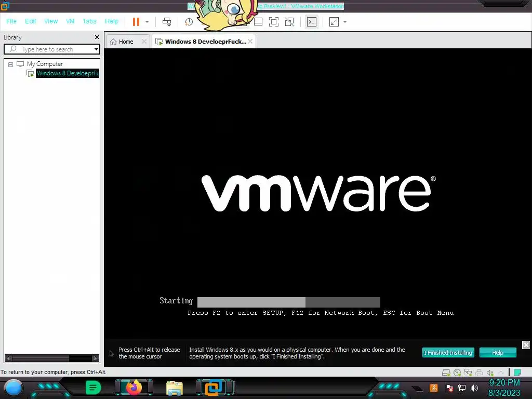532x399 pixels.
Task: Toggle the console view icon
Action: click(312, 22)
